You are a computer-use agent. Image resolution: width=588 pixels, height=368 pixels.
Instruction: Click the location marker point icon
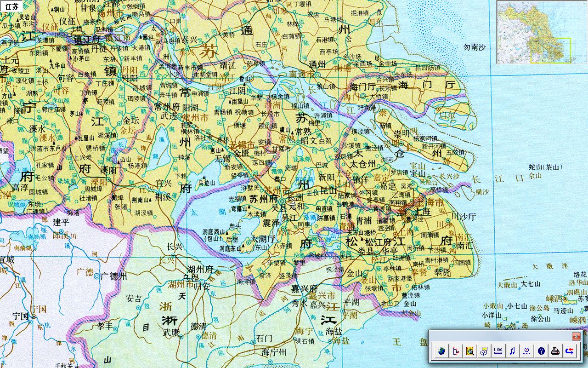click(x=527, y=351)
